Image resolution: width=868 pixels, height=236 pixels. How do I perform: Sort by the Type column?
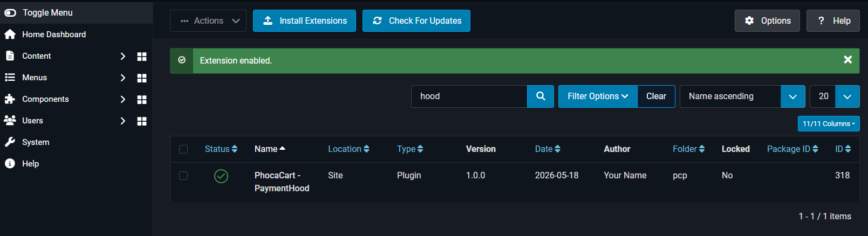point(410,149)
